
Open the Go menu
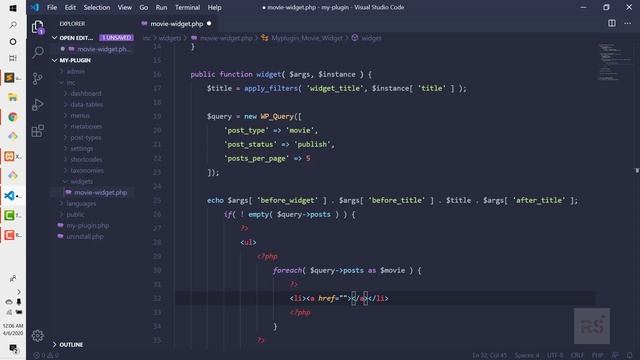pyautogui.click(x=144, y=7)
